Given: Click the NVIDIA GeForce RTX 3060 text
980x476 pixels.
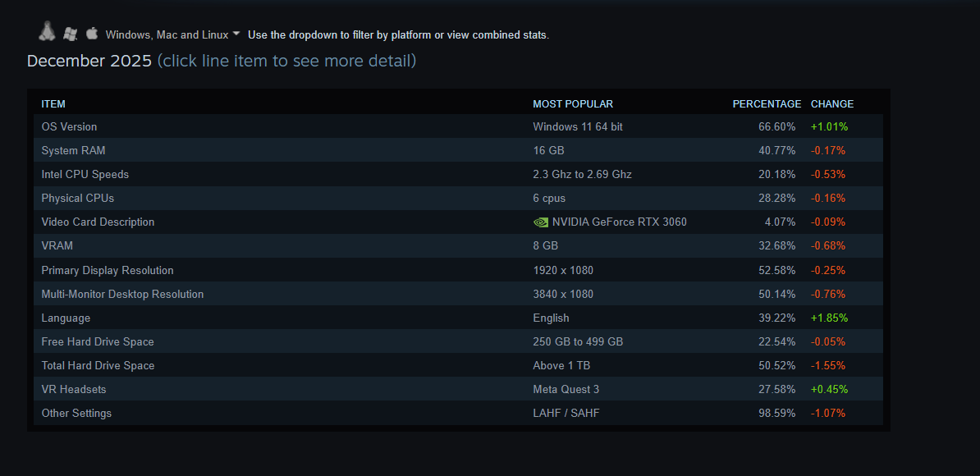Looking at the screenshot, I should coord(619,222).
